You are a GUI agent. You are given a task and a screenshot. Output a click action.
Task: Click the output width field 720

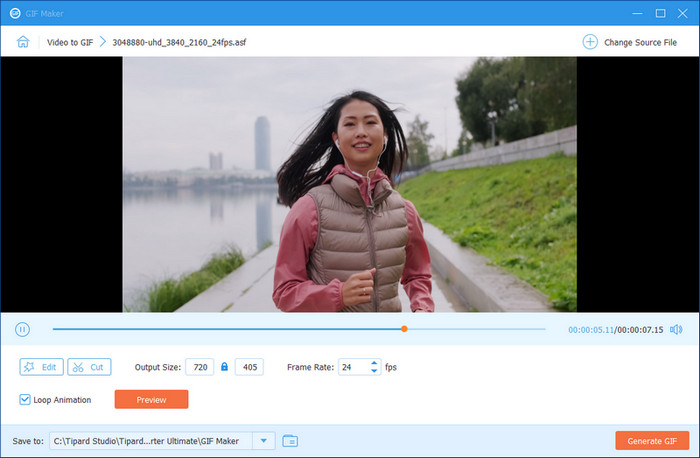(200, 367)
